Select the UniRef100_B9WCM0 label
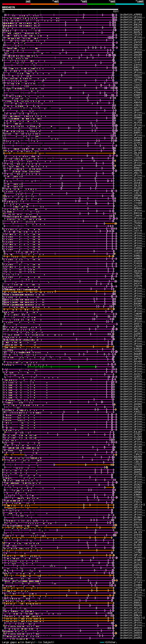 [x=131, y=70]
